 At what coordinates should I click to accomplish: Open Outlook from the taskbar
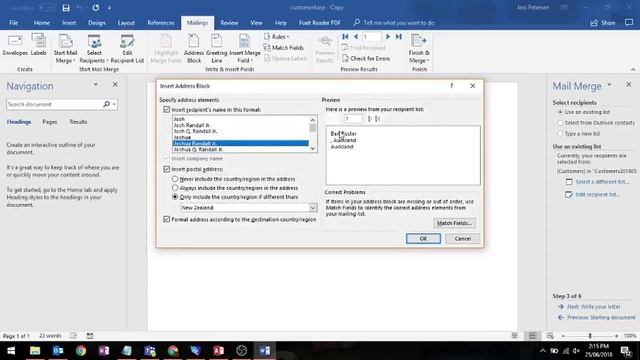pyautogui.click(x=58, y=351)
